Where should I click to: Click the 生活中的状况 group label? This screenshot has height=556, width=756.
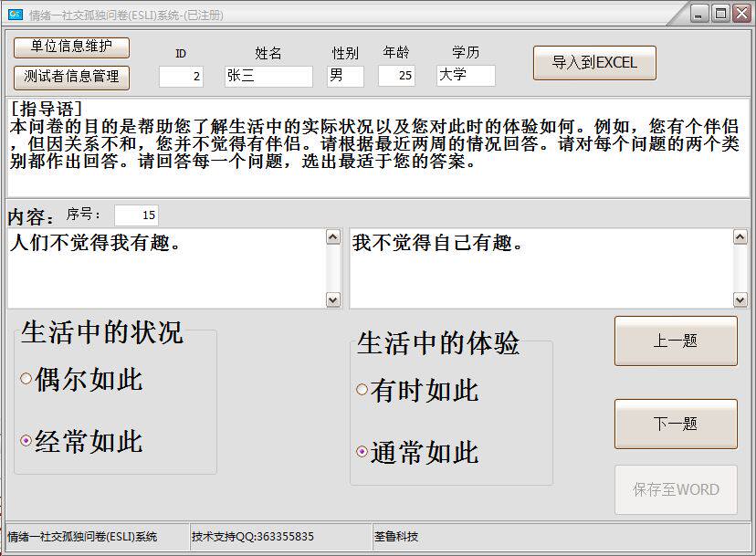click(x=102, y=332)
